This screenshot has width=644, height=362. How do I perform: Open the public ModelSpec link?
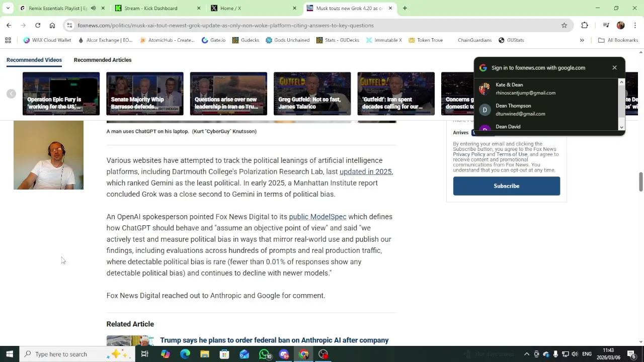pyautogui.click(x=317, y=217)
